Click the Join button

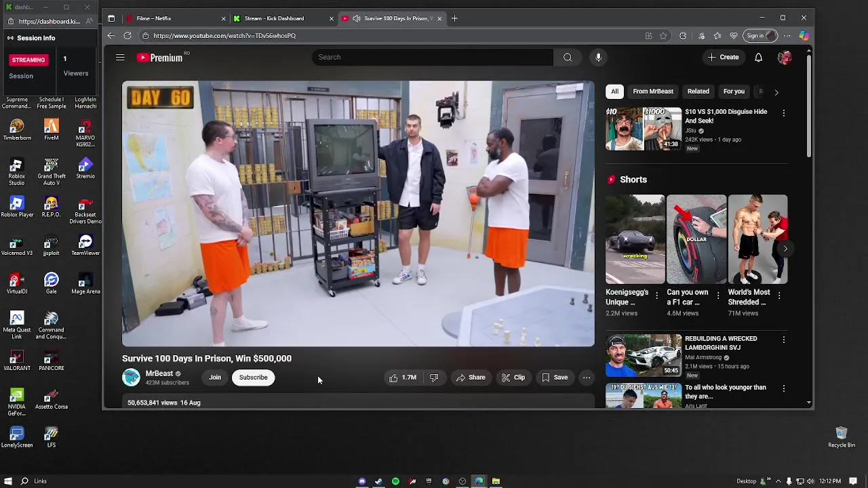coord(215,378)
